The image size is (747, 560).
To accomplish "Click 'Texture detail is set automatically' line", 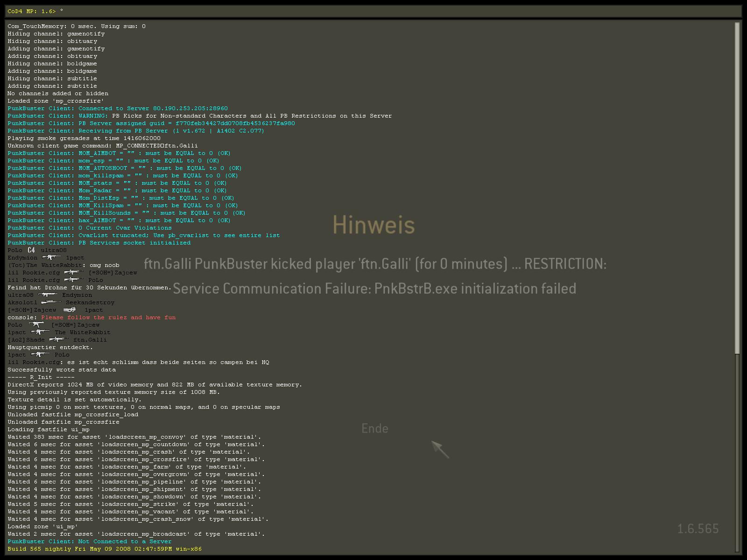I will pos(75,399).
